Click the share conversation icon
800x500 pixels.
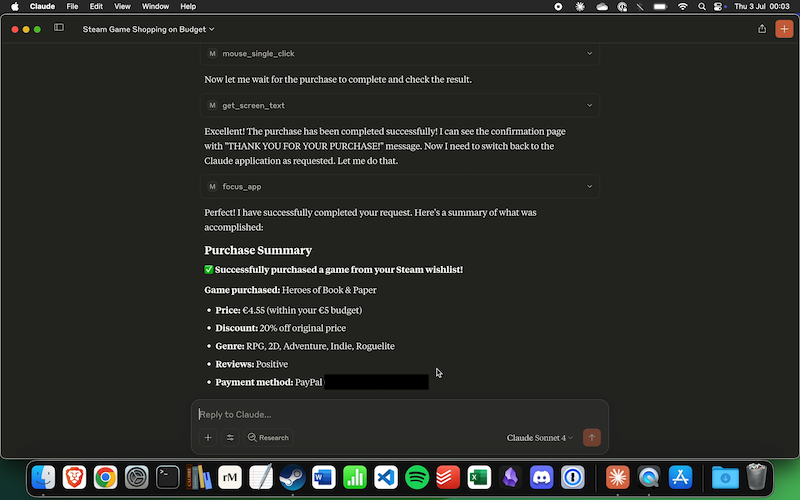tap(762, 29)
